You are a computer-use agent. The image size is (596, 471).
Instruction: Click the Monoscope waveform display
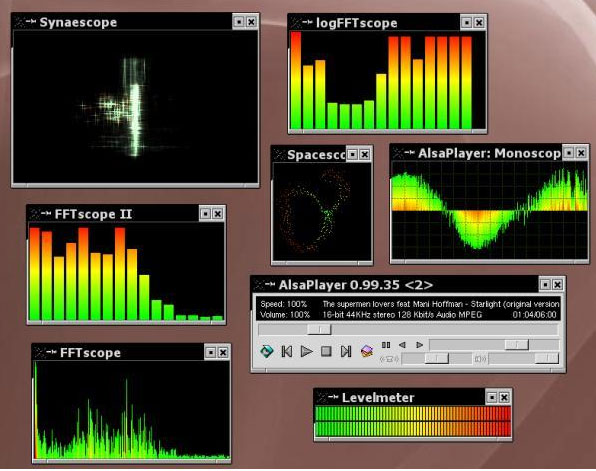490,211
